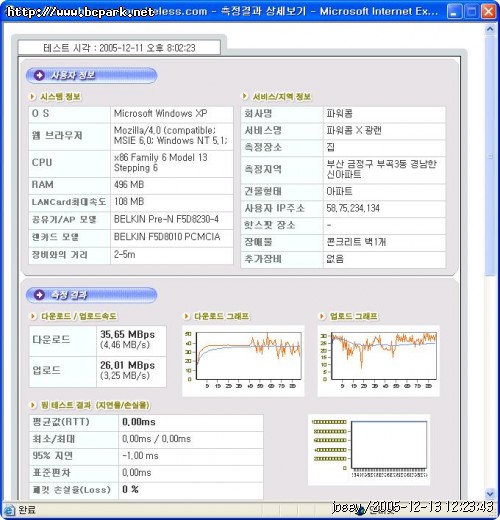Click the '평균값(RTT)' row label

pyautogui.click(x=61, y=422)
